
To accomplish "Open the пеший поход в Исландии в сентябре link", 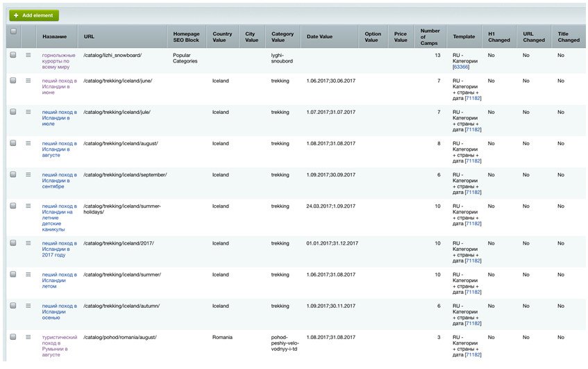I will (x=59, y=181).
